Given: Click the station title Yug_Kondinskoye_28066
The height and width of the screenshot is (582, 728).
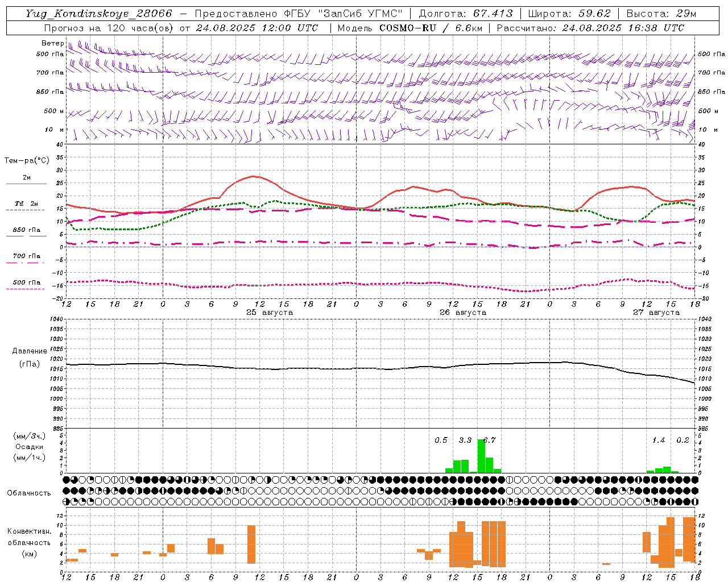Looking at the screenshot, I should tap(98, 14).
